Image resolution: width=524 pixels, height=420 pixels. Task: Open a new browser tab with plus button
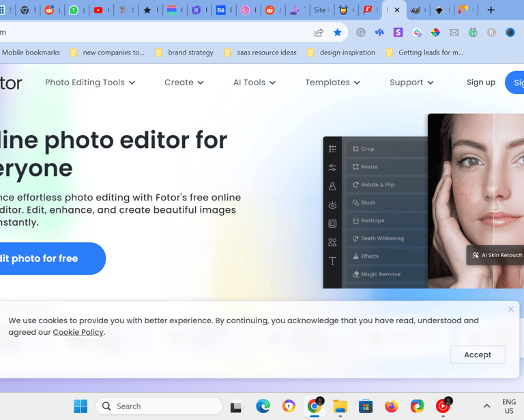tap(491, 10)
